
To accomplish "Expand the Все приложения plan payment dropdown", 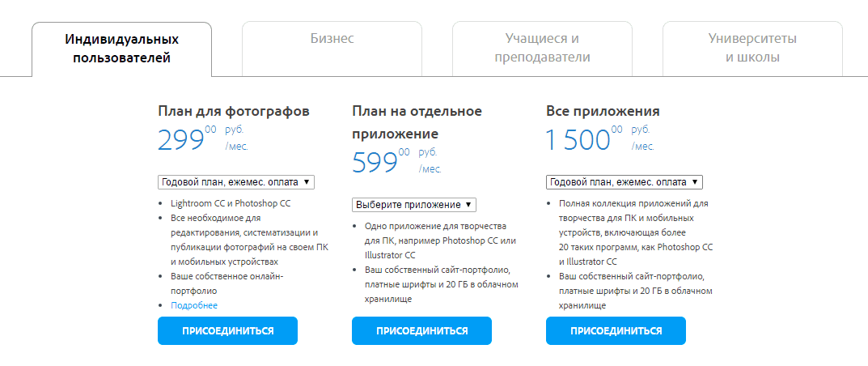I will tap(624, 182).
